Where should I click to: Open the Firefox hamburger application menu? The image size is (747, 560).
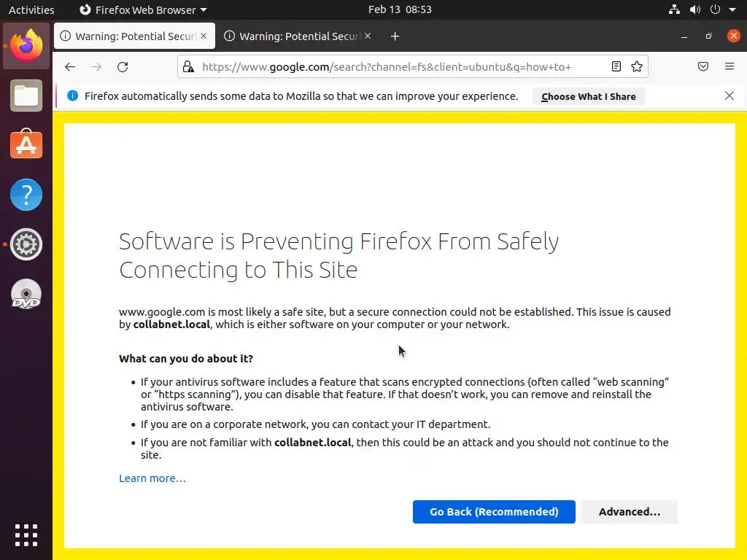(729, 67)
